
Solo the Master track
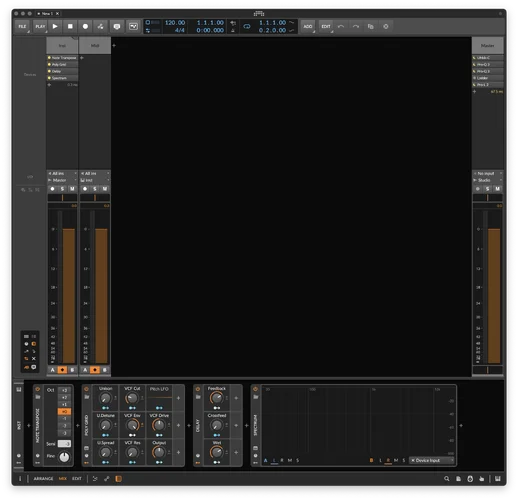coord(488,189)
